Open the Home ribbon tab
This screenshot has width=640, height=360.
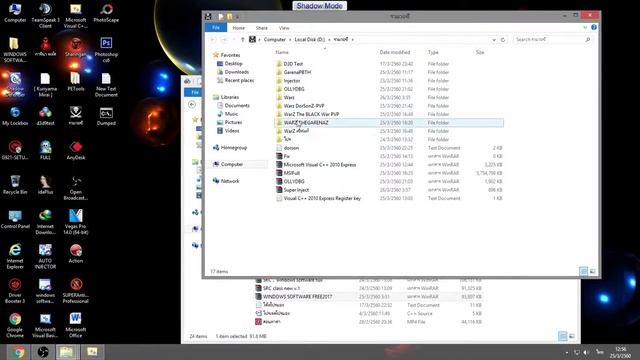(239, 28)
